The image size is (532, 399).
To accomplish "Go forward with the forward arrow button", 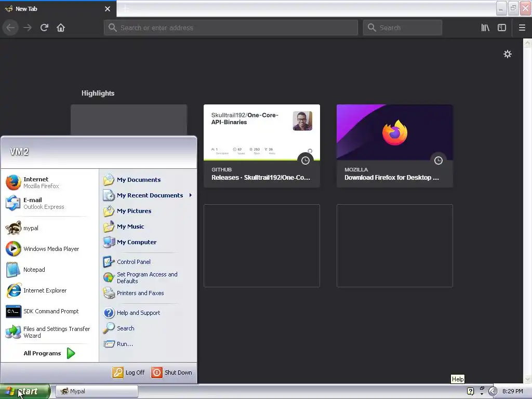I will [x=28, y=28].
